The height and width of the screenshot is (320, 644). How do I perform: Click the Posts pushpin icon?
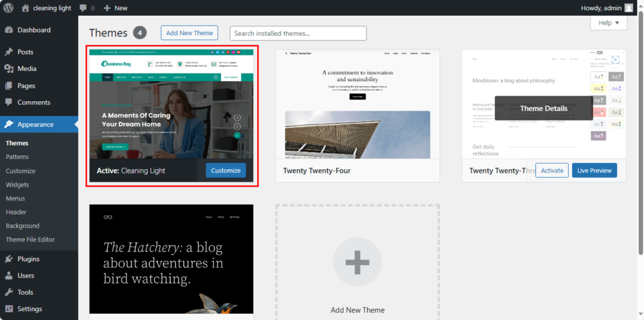(9, 52)
